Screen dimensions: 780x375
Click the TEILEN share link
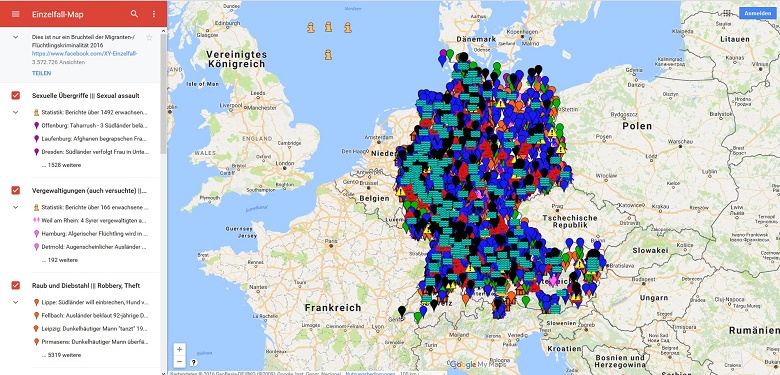click(x=41, y=73)
